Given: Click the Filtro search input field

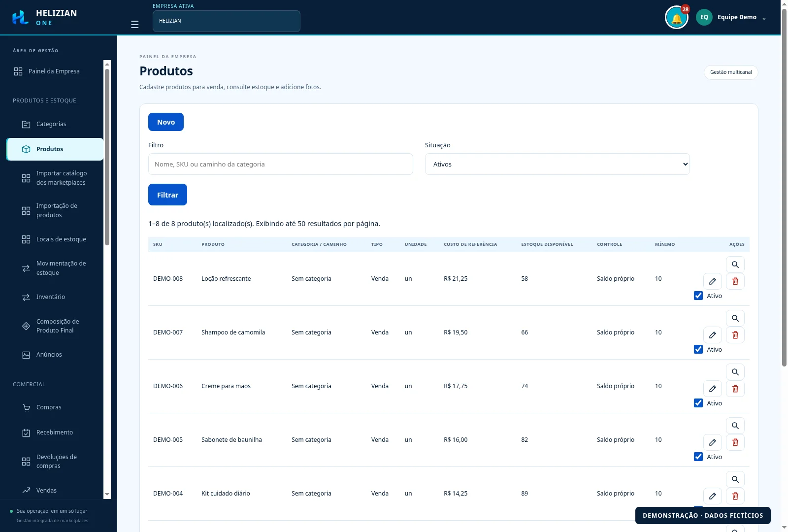Looking at the screenshot, I should [281, 164].
